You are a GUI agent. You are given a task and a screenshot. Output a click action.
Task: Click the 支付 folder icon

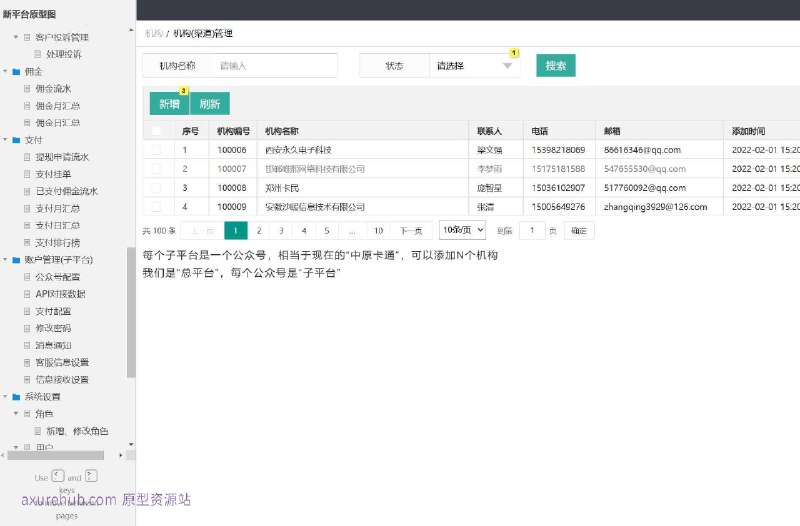(16, 140)
